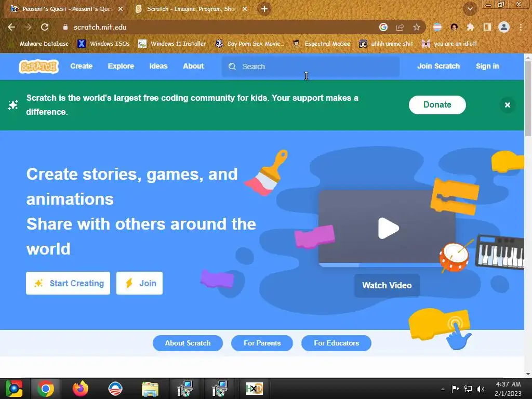Open File Explorer from the taskbar
The width and height of the screenshot is (532, 399).
point(150,389)
